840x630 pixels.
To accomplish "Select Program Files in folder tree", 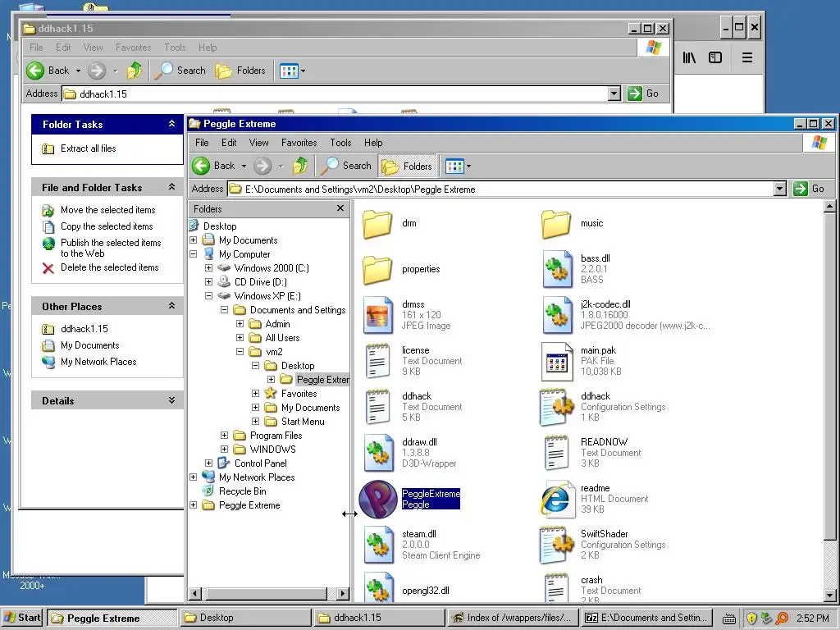I will pos(276,436).
